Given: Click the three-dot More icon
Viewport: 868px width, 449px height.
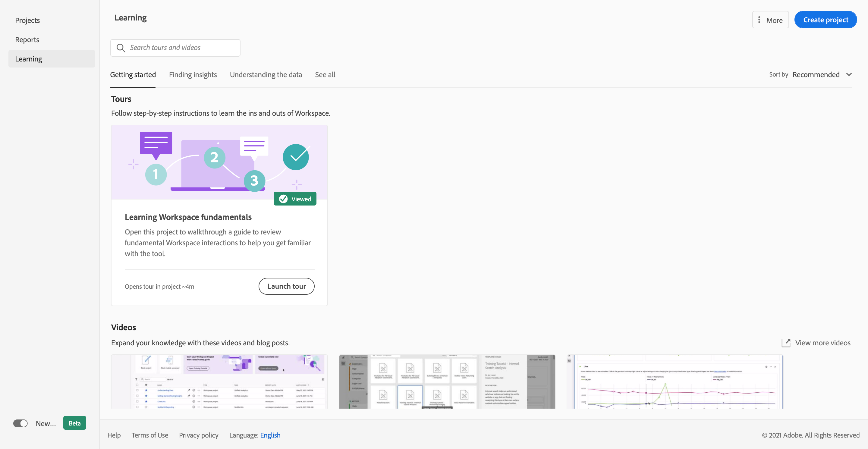Looking at the screenshot, I should [x=759, y=20].
